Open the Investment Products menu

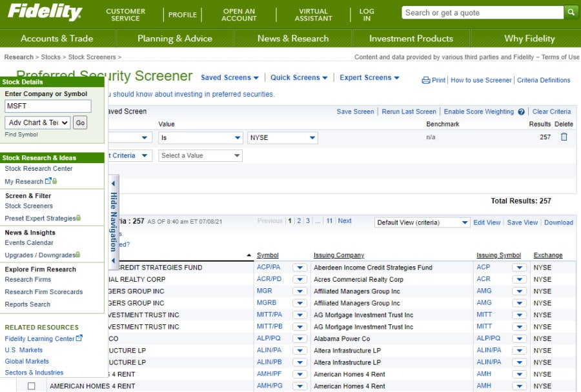pyautogui.click(x=411, y=39)
